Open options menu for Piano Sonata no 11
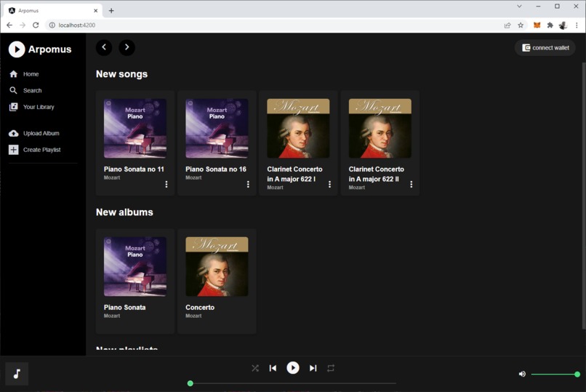The image size is (586, 392). click(166, 184)
